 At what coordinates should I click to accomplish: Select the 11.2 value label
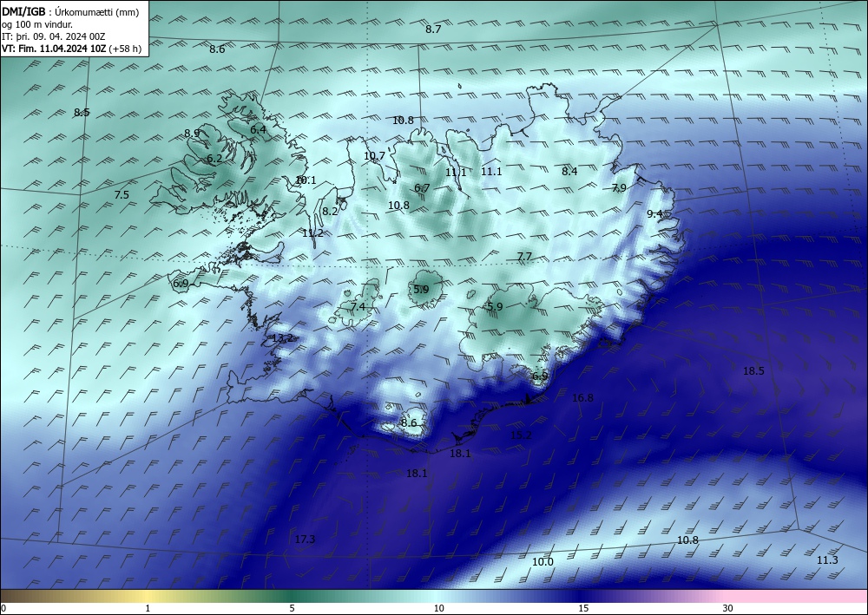[312, 233]
